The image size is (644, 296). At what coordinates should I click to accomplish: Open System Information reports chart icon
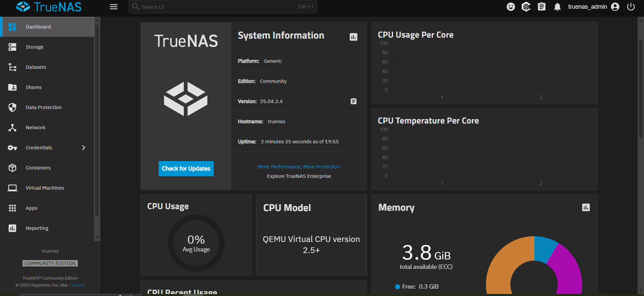click(354, 37)
